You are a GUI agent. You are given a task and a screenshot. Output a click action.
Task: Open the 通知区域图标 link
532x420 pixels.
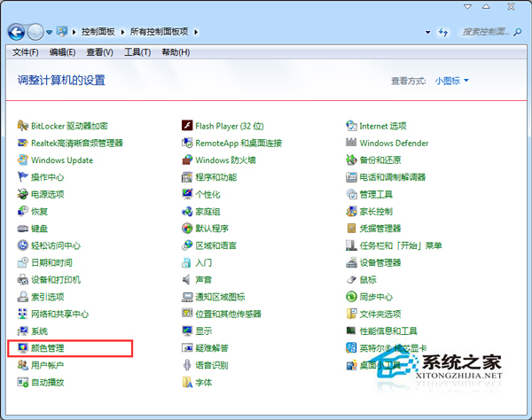[220, 297]
